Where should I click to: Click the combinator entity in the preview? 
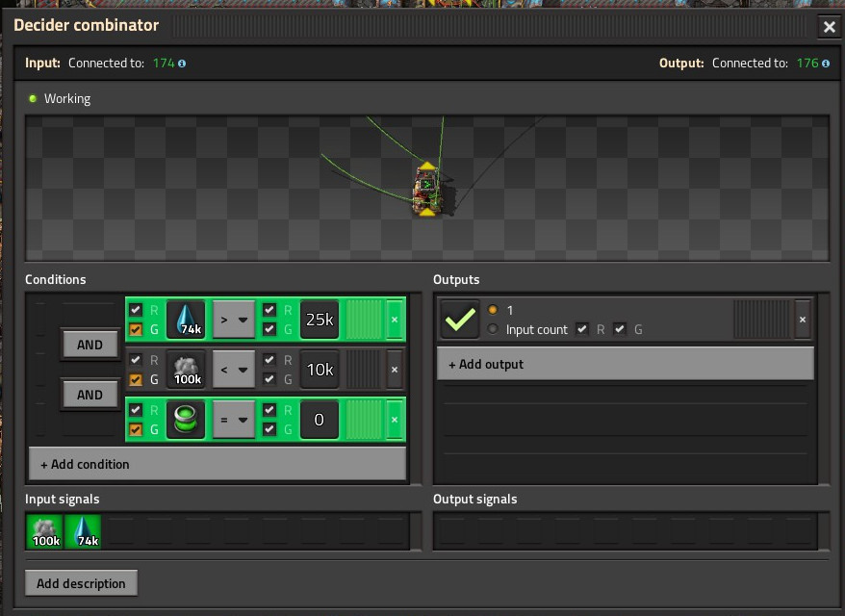[x=428, y=190]
